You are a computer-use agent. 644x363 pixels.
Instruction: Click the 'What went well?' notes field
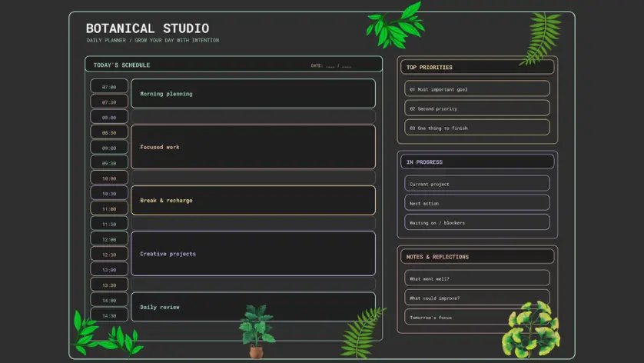tap(476, 278)
